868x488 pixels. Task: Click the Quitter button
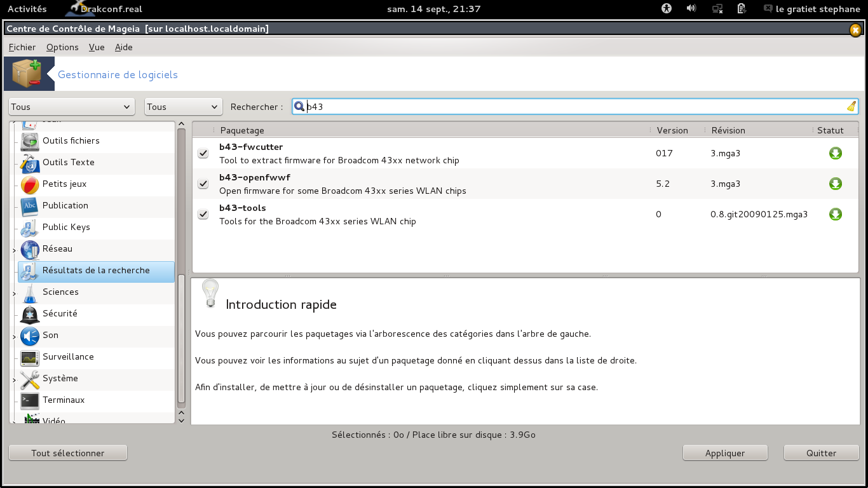pos(822,453)
